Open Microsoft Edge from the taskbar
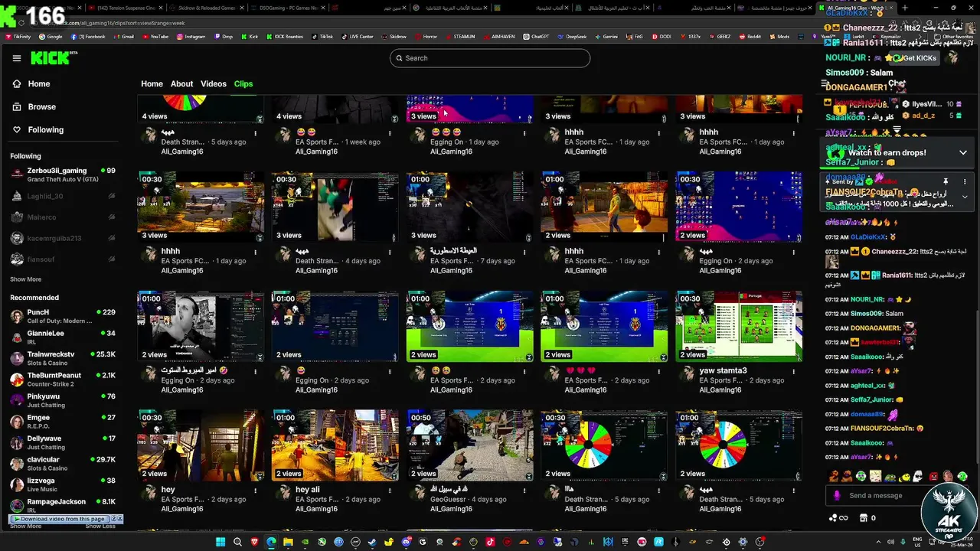This screenshot has width=980, height=551. (271, 542)
